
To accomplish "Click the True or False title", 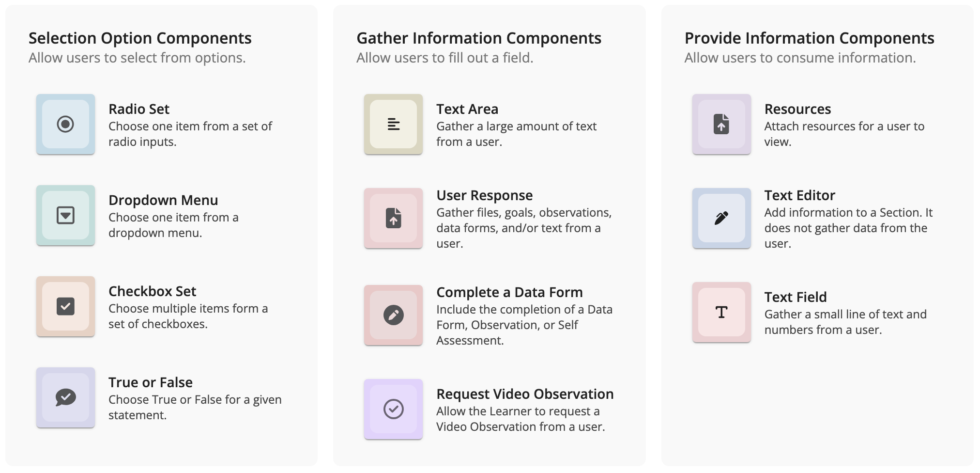I will pyautogui.click(x=150, y=382).
